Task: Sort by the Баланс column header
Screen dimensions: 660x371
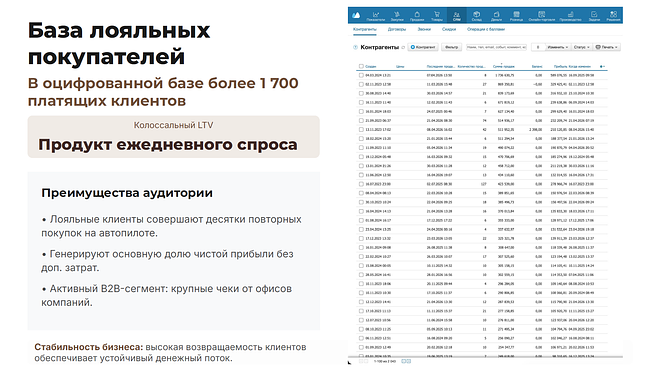Action: coord(537,67)
